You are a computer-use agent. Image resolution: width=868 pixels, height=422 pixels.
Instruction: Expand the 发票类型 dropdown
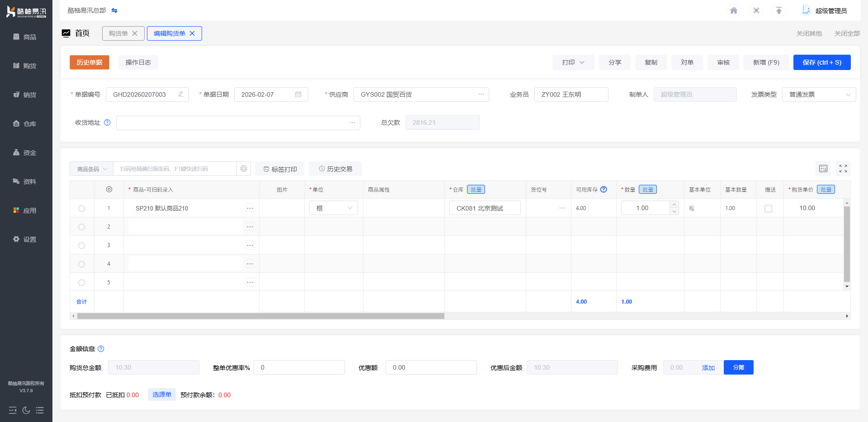(819, 94)
